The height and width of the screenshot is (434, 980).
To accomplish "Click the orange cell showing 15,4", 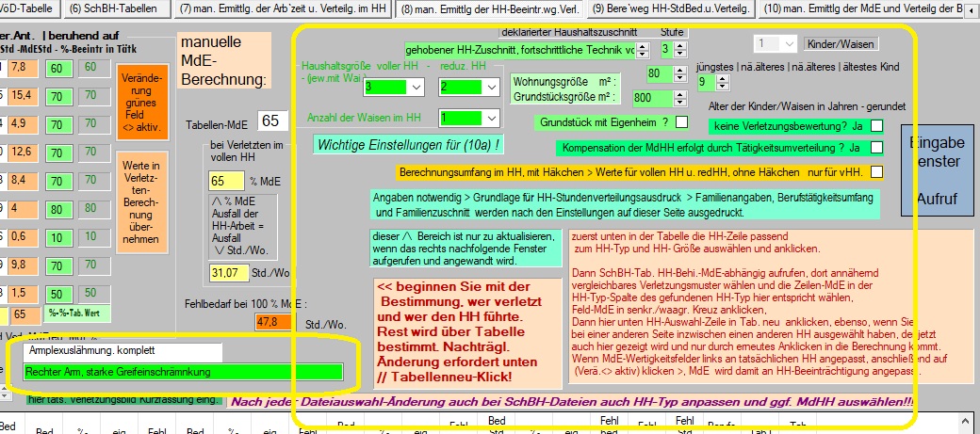I will click(x=24, y=96).
